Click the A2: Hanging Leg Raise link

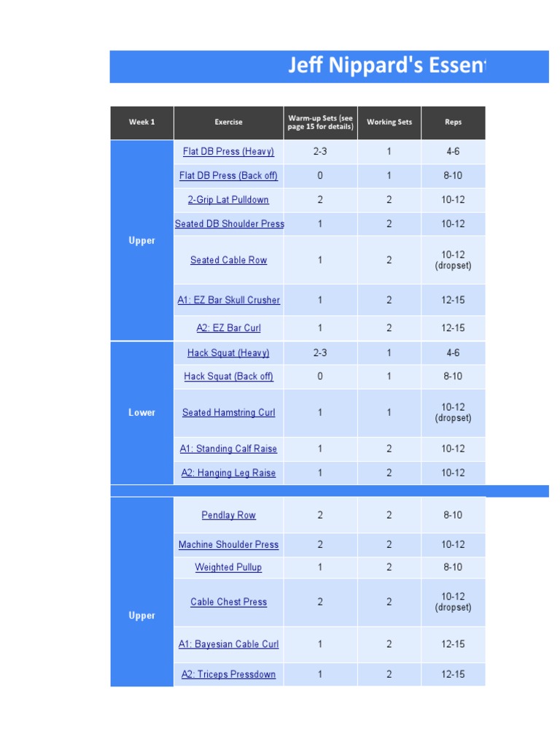[228, 473]
